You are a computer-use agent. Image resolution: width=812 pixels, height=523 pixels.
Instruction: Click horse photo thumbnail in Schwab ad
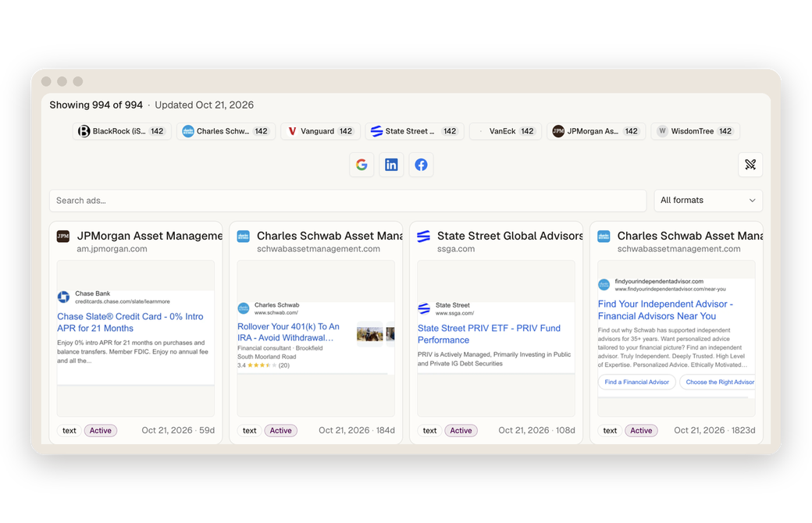[370, 333]
